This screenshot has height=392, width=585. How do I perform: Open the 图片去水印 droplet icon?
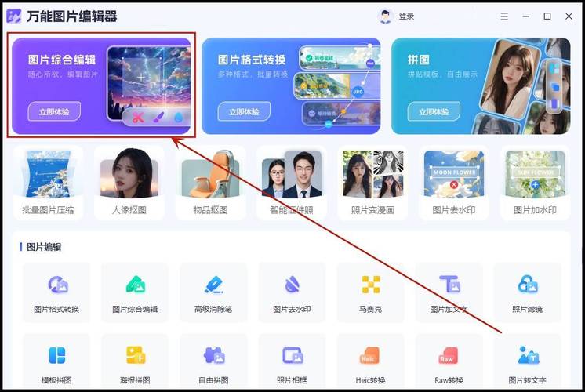pos(292,285)
